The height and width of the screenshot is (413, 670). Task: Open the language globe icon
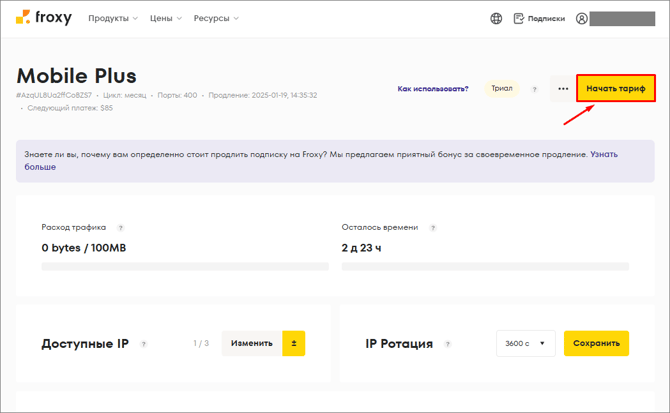[496, 18]
